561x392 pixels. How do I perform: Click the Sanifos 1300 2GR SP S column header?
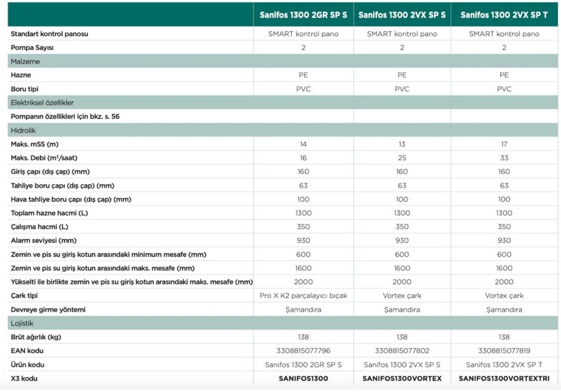303,15
